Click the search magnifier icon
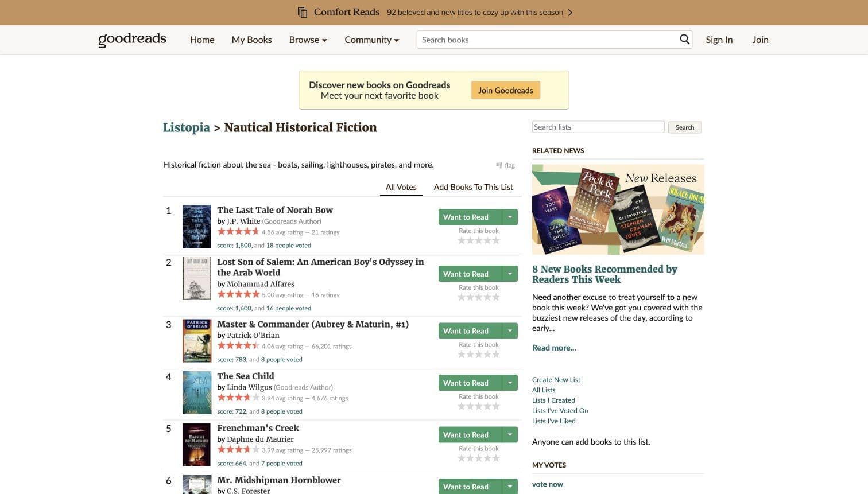This screenshot has width=868, height=494. tap(684, 40)
